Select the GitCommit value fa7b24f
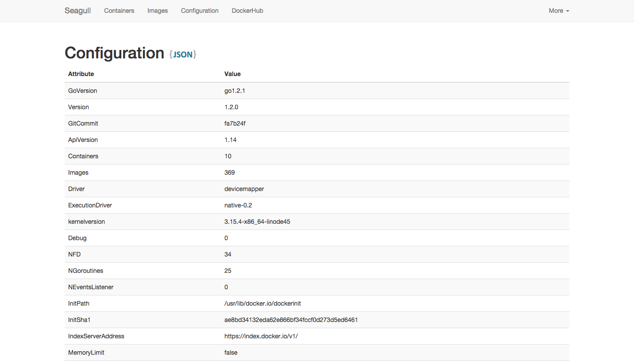This screenshot has width=634, height=364. pyautogui.click(x=235, y=123)
